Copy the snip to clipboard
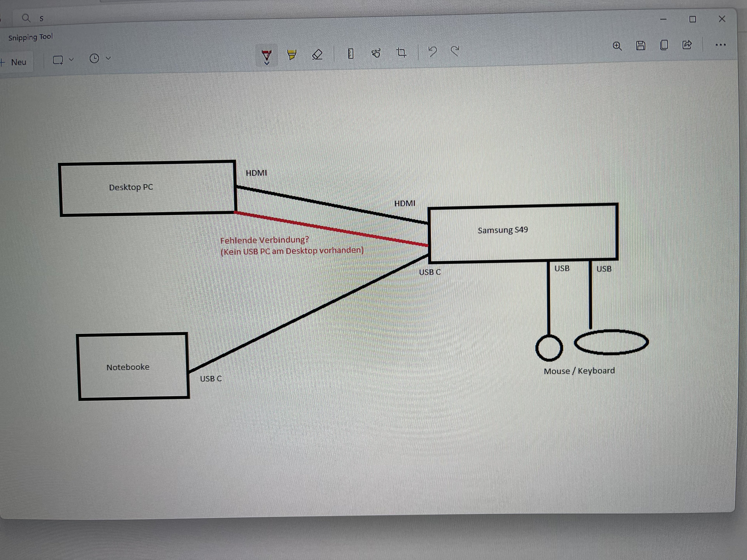This screenshot has width=747, height=560. click(x=664, y=45)
